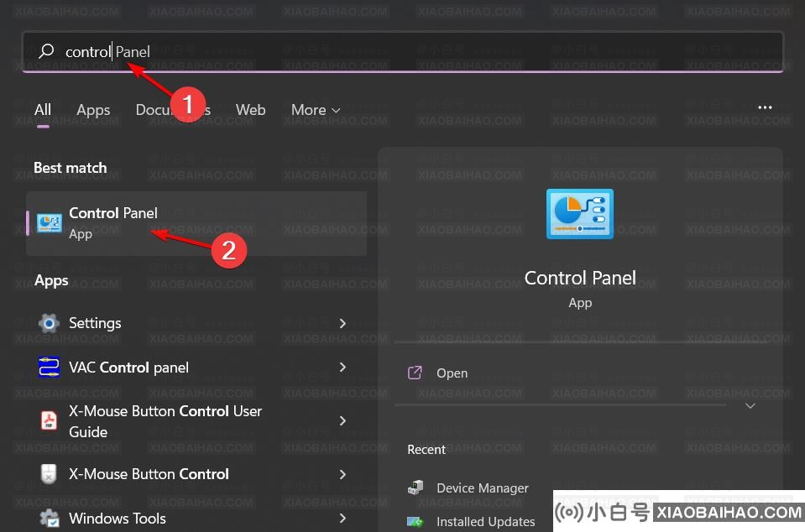Click the Installed Updates icon

click(415, 522)
